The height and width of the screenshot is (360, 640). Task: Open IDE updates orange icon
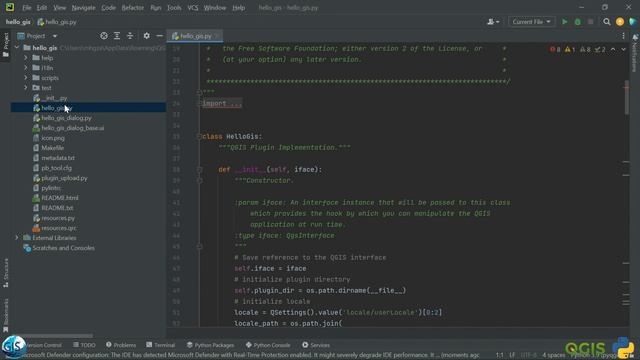click(x=620, y=22)
